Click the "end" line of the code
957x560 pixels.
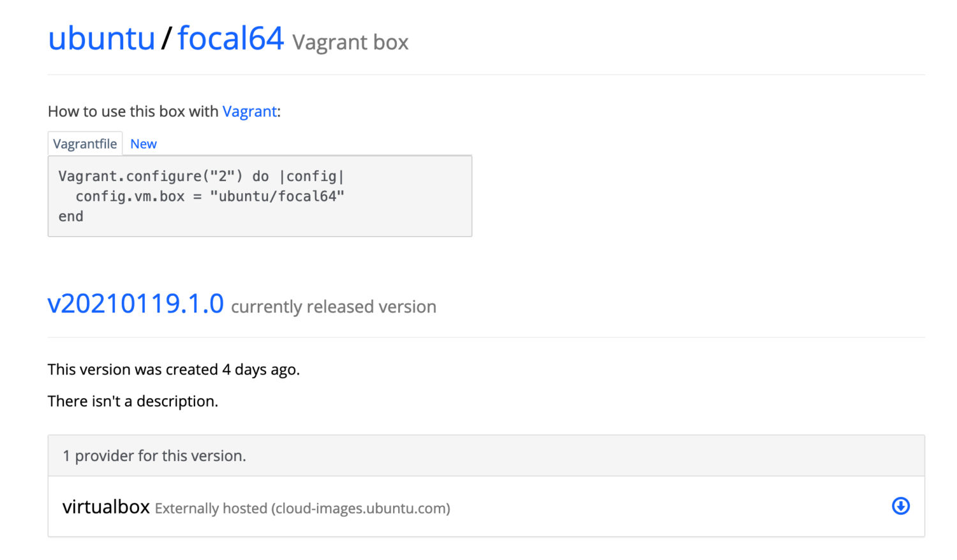71,217
